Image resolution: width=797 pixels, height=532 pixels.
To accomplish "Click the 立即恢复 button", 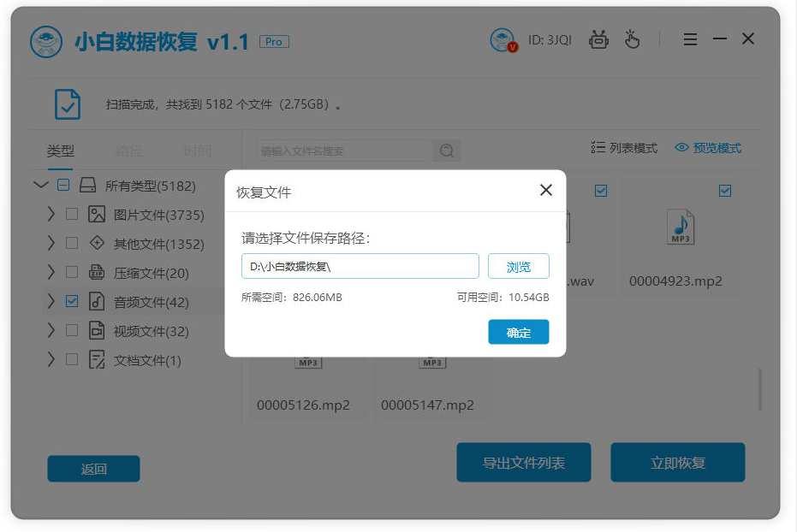I will point(677,463).
